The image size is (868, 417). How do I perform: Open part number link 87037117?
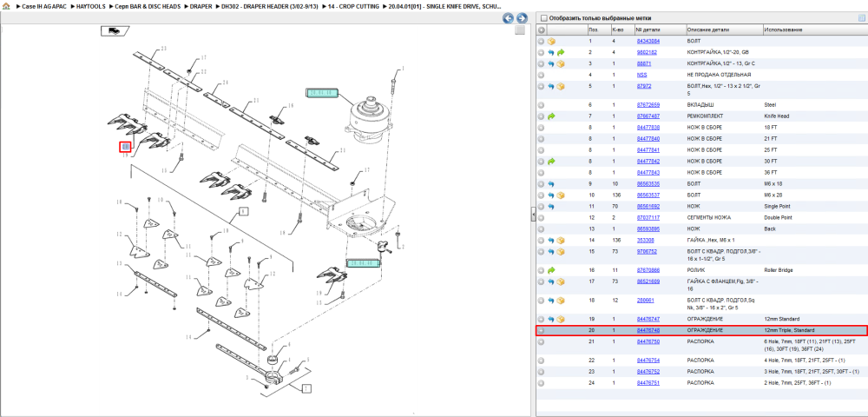click(x=648, y=218)
